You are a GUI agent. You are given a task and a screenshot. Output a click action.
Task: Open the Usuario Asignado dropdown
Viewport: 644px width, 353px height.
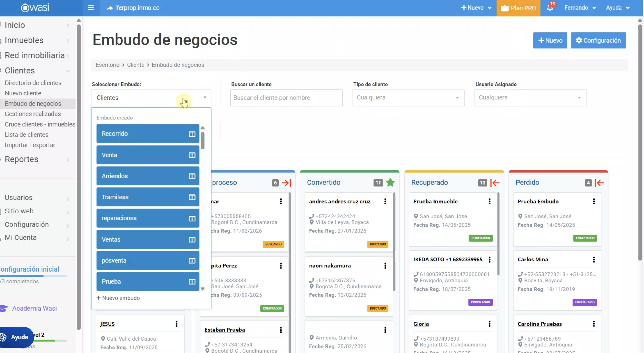[x=530, y=98]
